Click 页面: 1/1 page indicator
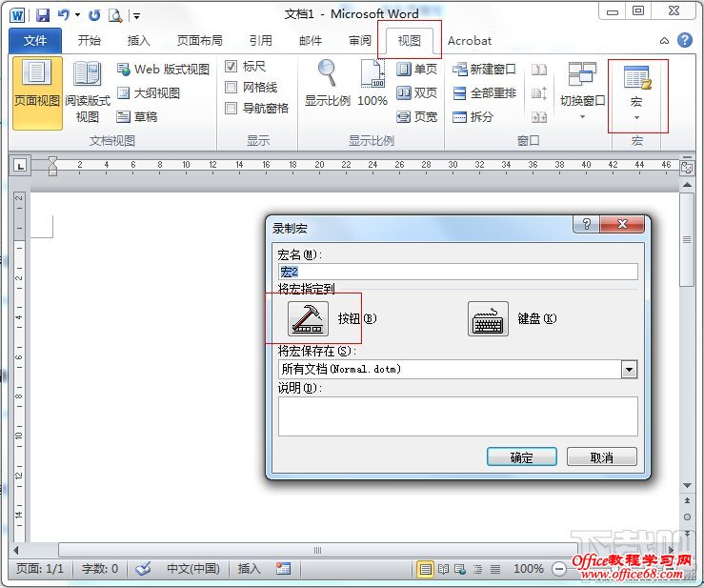Screen dimensions: 704x588 pyautogui.click(x=39, y=569)
